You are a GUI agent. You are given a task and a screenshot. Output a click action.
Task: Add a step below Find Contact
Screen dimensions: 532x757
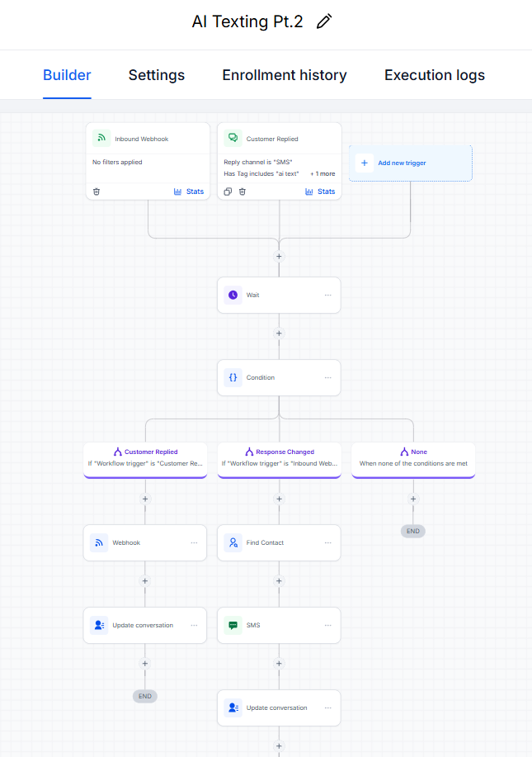tap(279, 581)
